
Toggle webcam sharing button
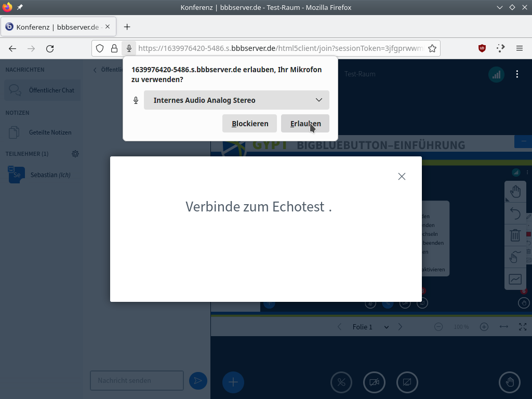tap(374, 382)
